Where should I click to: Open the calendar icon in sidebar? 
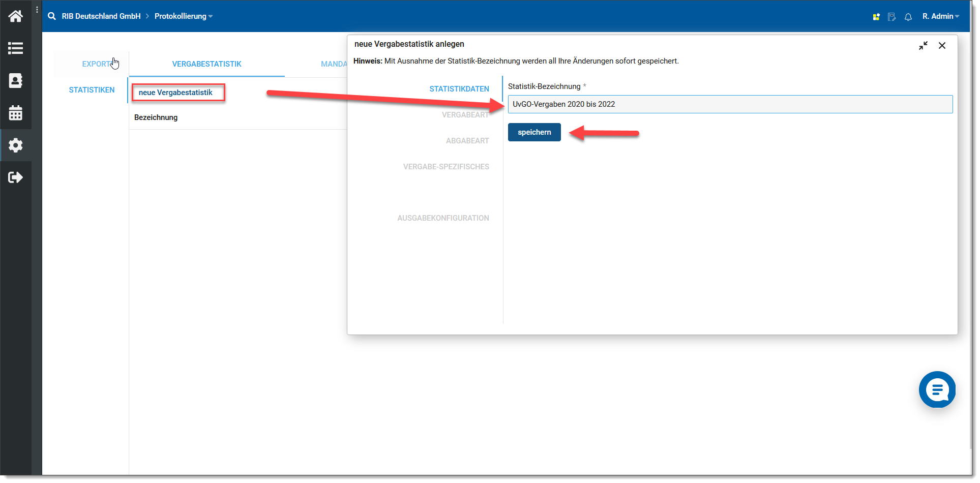tap(15, 113)
